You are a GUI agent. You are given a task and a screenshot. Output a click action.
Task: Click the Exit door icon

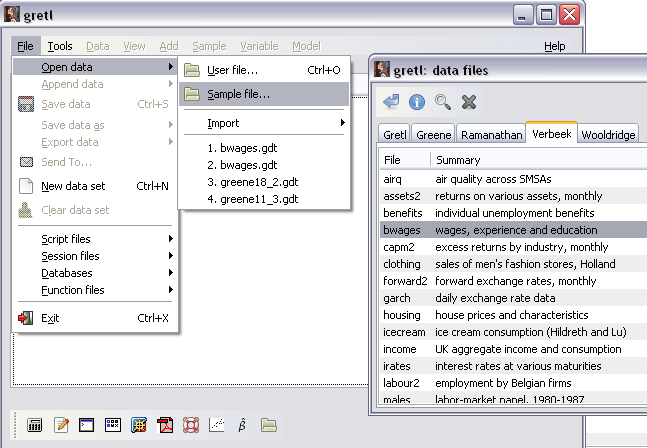pyautogui.click(x=26, y=318)
